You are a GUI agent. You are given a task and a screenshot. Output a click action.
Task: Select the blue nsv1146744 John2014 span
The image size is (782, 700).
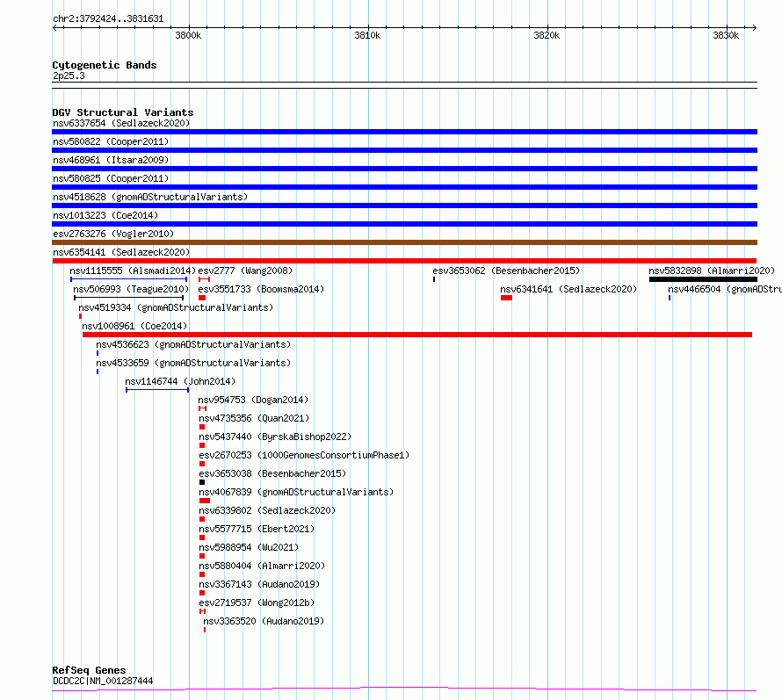[157, 390]
